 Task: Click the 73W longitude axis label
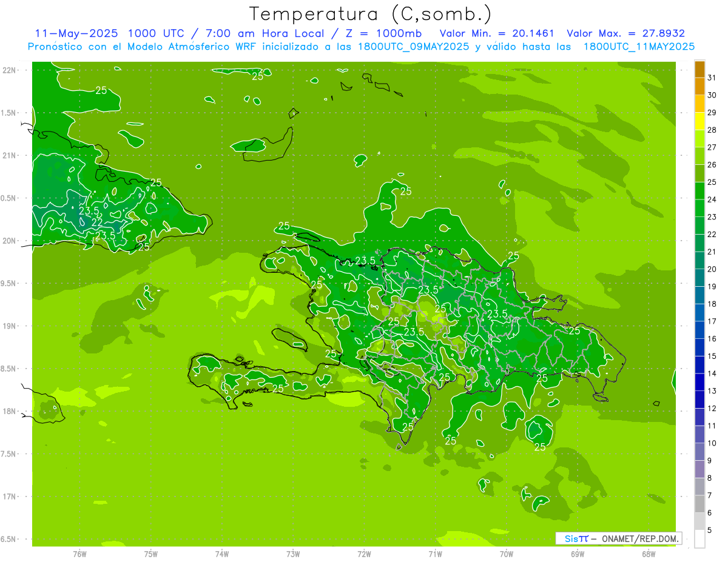pyautogui.click(x=293, y=554)
